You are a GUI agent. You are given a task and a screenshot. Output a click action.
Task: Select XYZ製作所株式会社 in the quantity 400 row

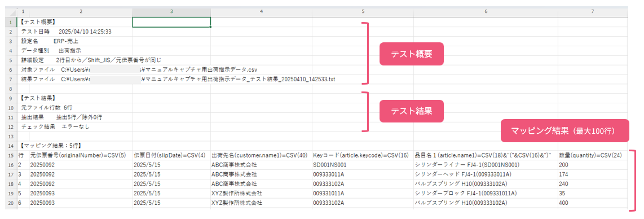tap(261, 203)
